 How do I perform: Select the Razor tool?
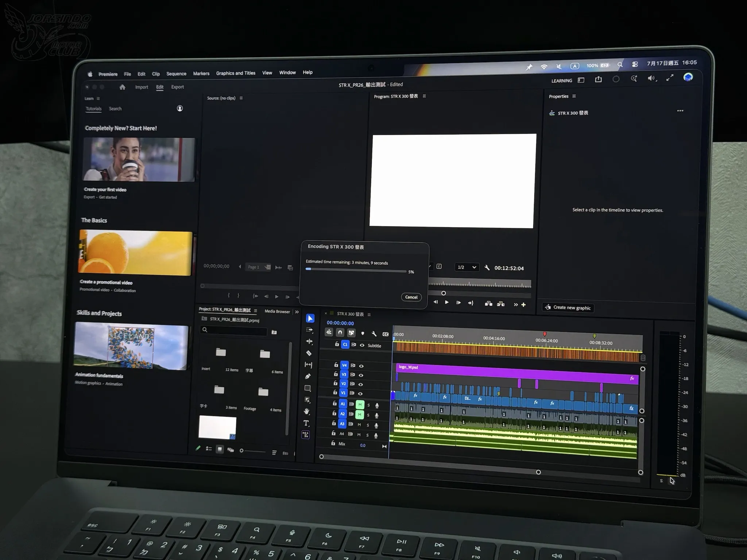[x=309, y=353]
